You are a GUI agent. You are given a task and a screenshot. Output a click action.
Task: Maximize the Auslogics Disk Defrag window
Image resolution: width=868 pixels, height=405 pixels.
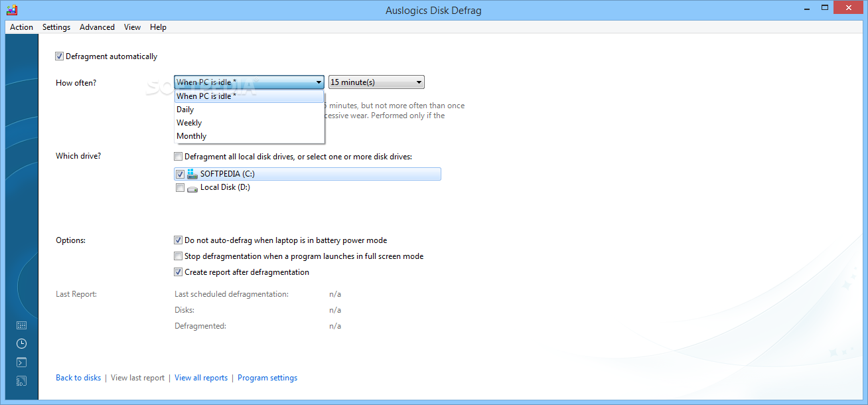[x=825, y=8]
